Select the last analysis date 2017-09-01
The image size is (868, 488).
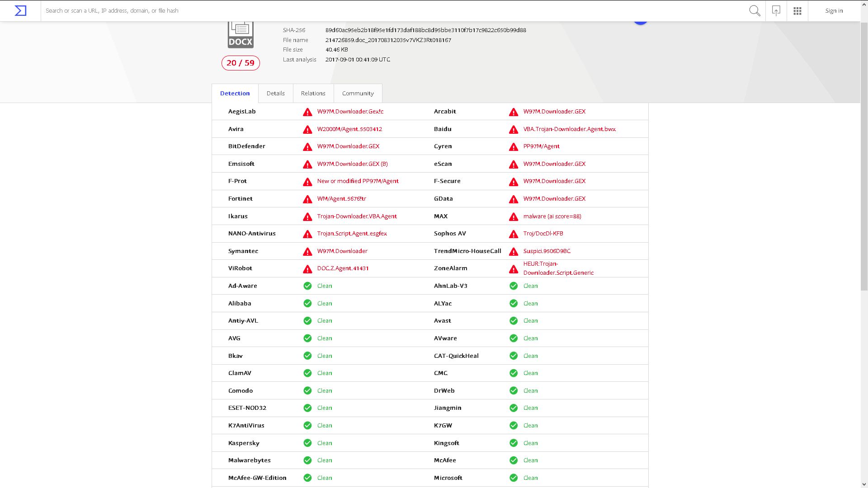click(358, 60)
